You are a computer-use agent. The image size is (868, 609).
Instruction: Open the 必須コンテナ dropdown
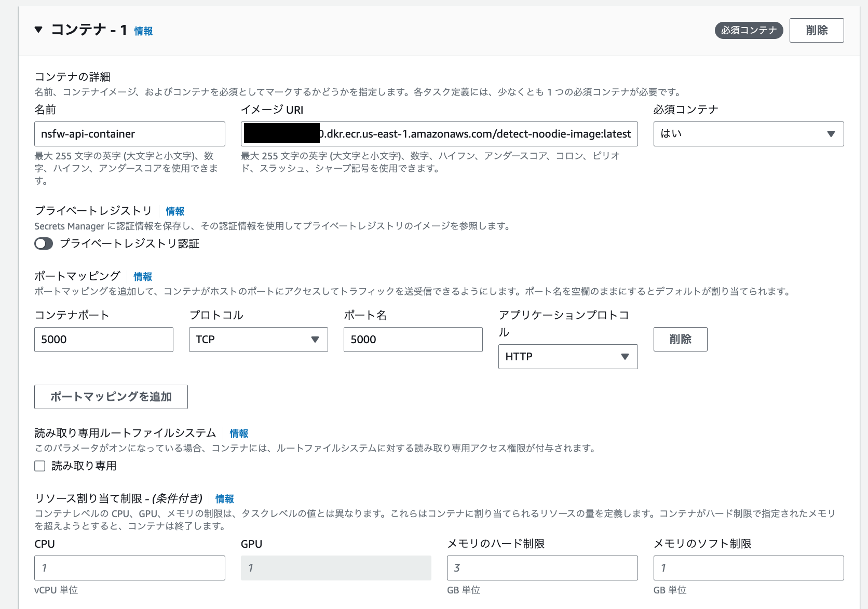click(748, 133)
